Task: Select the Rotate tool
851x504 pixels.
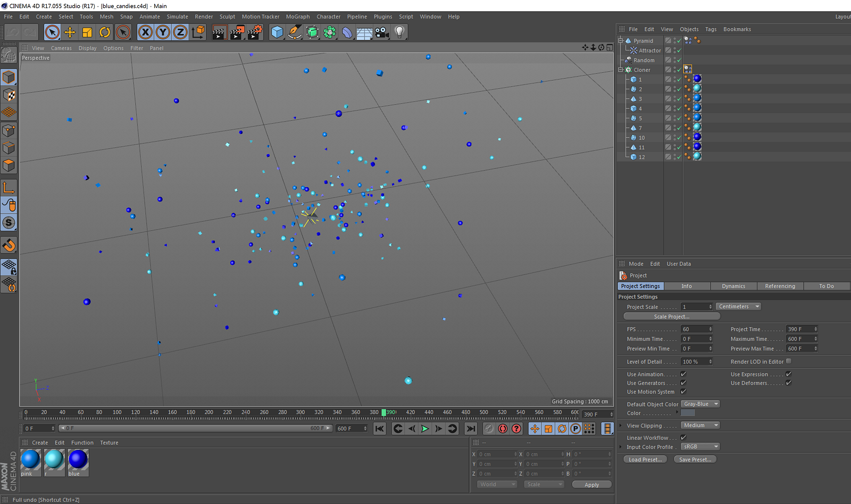Action: coord(105,32)
